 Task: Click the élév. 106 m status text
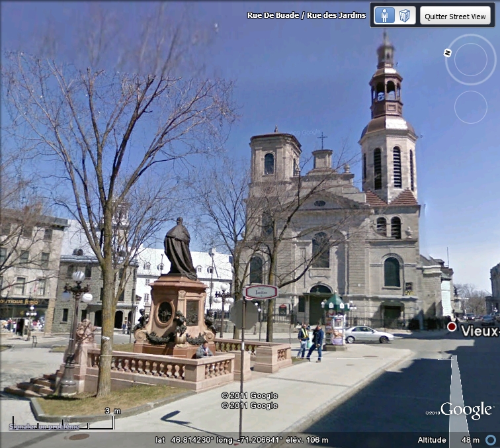coord(307,440)
